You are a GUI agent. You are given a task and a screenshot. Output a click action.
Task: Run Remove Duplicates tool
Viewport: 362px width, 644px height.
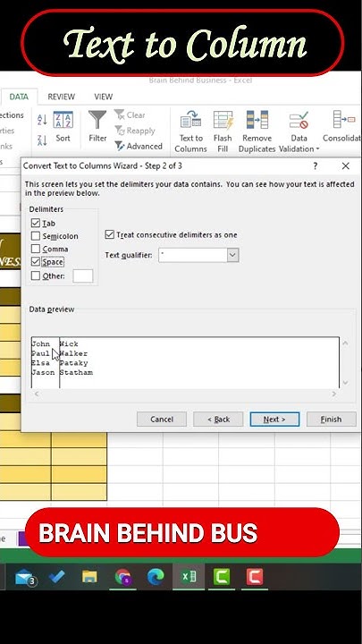point(257,131)
